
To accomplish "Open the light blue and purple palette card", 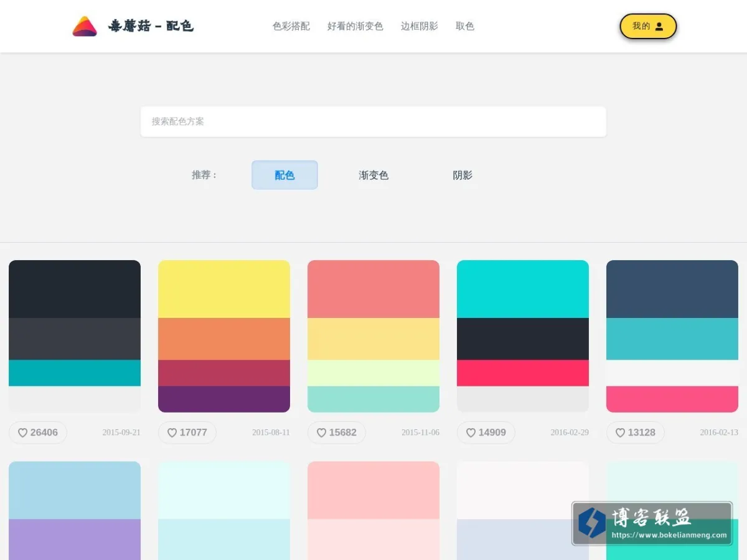I will click(75, 510).
